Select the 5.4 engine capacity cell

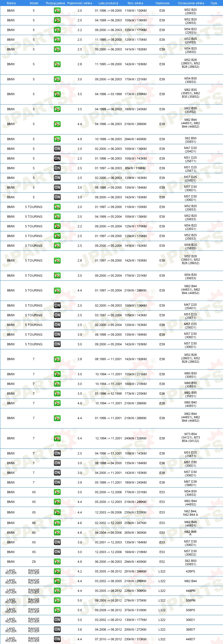[x=80, y=439]
